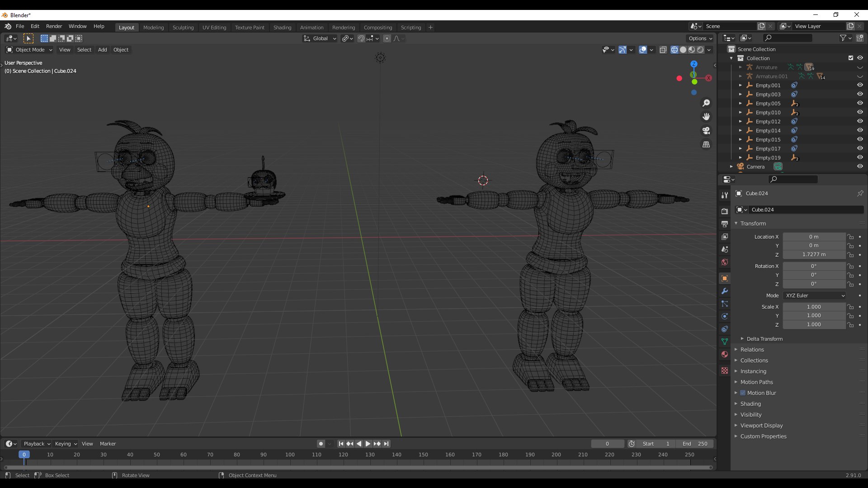Open the Global transform orientation dropdown
868x488 pixels.
point(320,38)
